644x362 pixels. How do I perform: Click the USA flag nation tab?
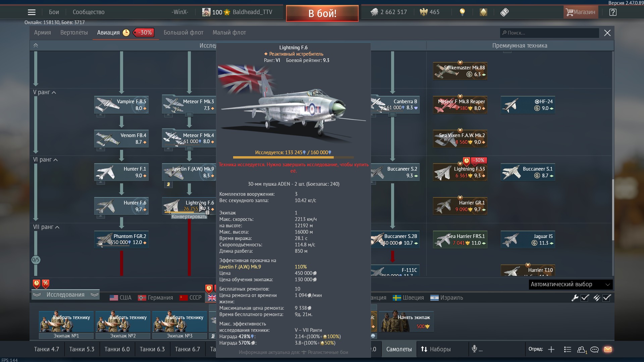tap(120, 298)
